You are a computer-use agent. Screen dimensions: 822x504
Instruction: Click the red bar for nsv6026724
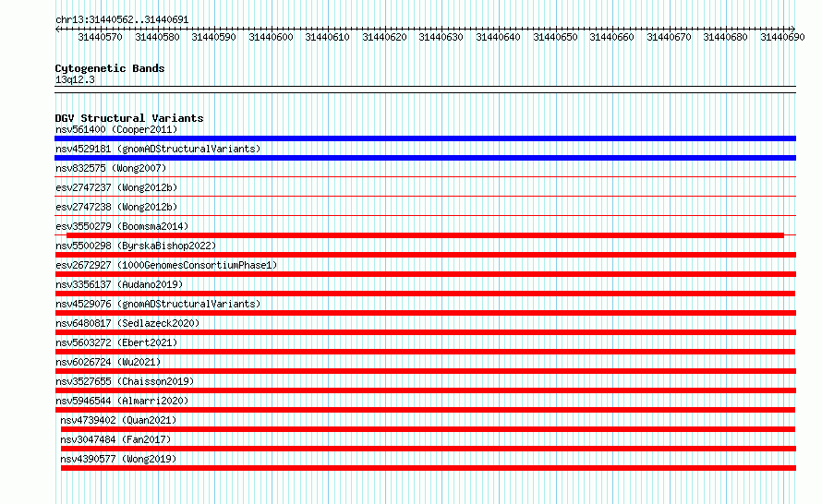[425, 371]
